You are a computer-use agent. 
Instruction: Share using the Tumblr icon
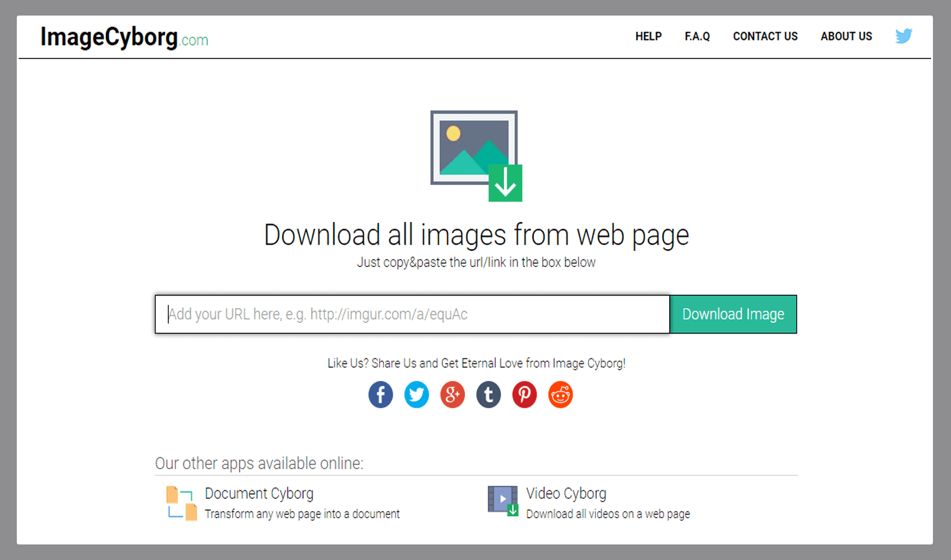[x=489, y=394]
